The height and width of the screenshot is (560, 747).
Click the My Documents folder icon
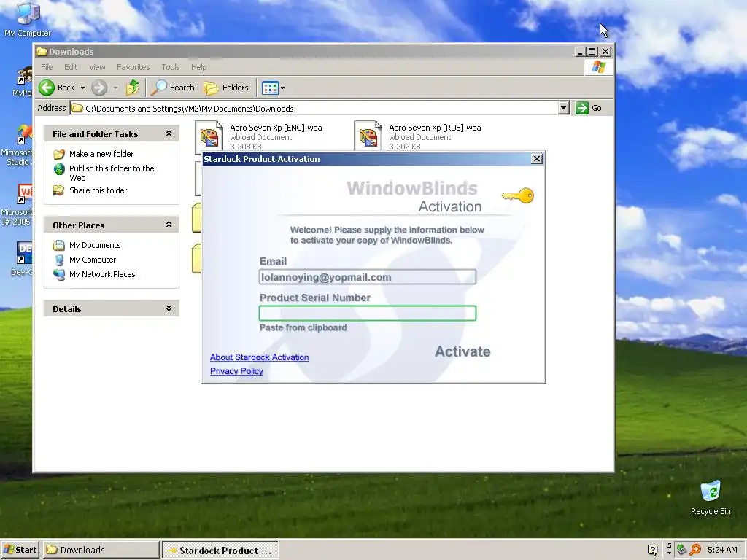pyautogui.click(x=59, y=245)
